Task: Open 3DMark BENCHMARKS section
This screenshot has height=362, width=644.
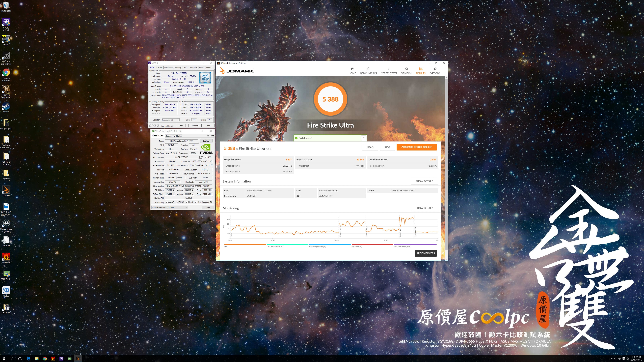Action: [368, 71]
